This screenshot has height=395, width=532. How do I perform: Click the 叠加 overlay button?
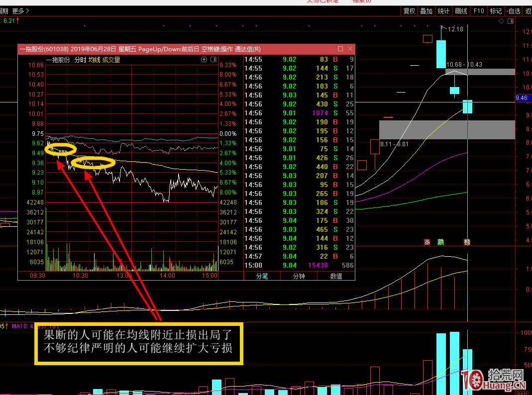click(426, 11)
